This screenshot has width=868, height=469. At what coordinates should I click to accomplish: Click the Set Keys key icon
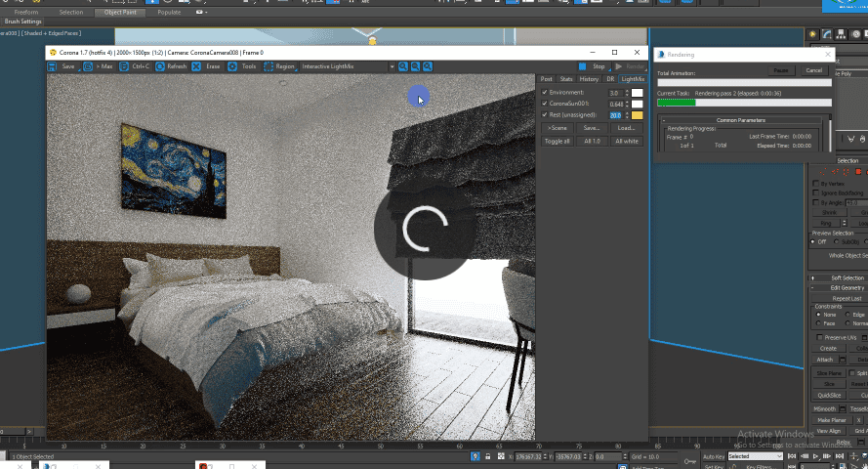(689, 460)
